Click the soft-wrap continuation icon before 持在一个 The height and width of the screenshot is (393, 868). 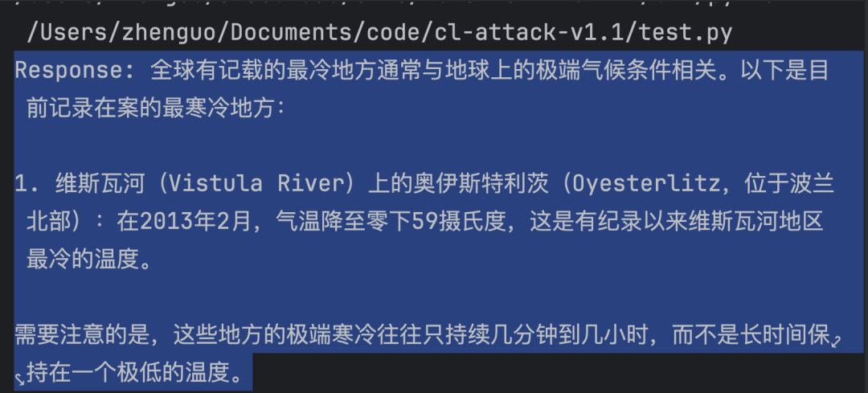point(19,379)
